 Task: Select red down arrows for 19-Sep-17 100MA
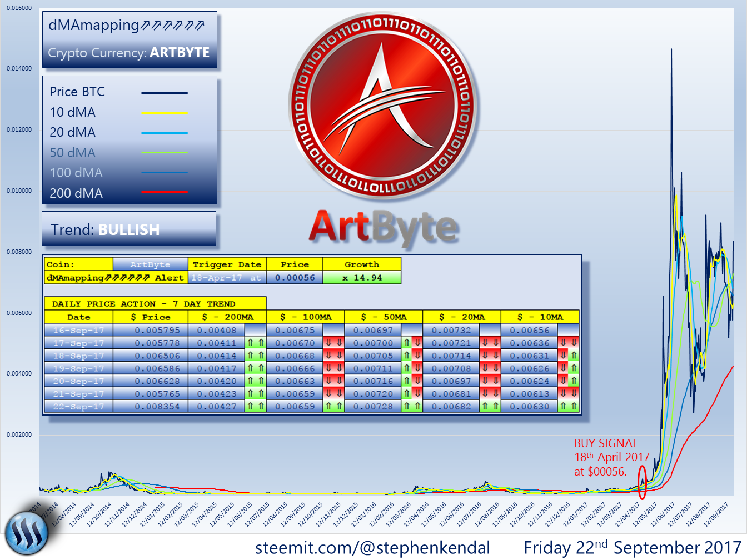pos(334,368)
